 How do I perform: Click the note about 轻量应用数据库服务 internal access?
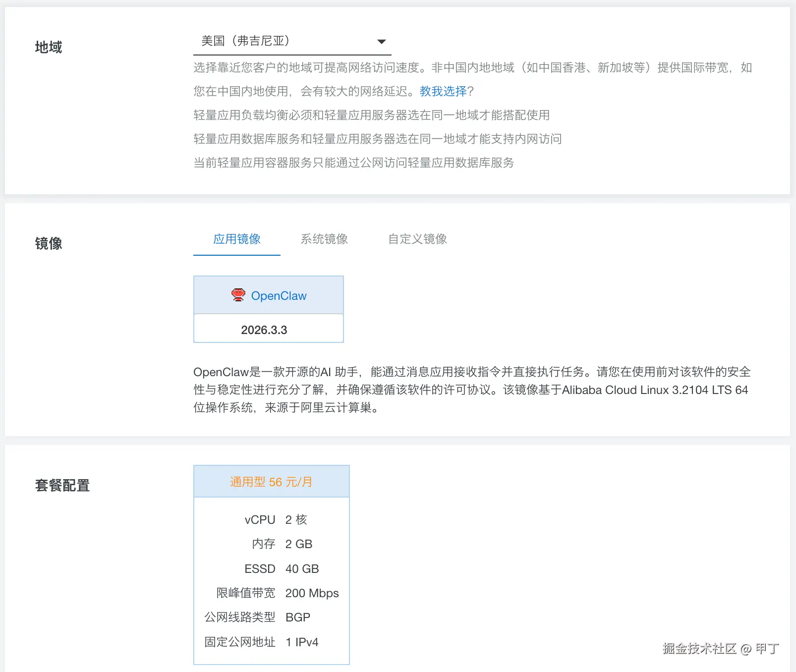(x=378, y=139)
